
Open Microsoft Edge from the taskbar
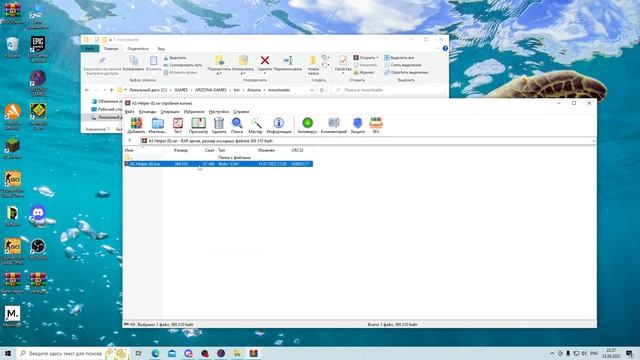point(156,353)
